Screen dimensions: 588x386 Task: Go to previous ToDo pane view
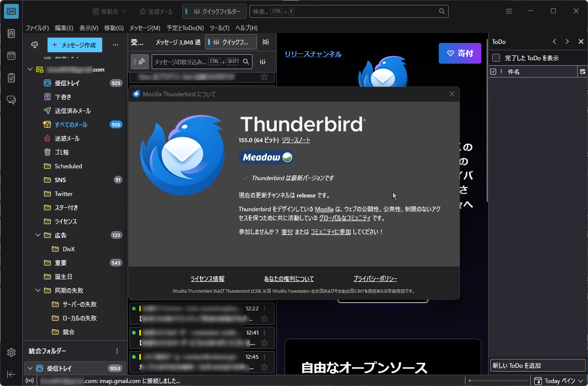click(554, 41)
